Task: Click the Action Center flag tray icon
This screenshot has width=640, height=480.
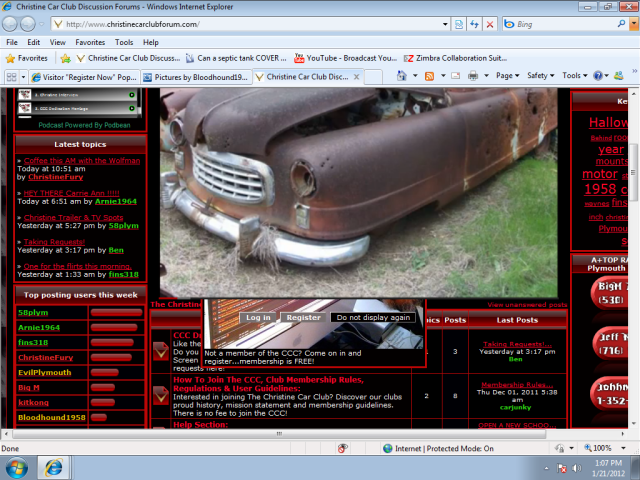Action: (562, 468)
